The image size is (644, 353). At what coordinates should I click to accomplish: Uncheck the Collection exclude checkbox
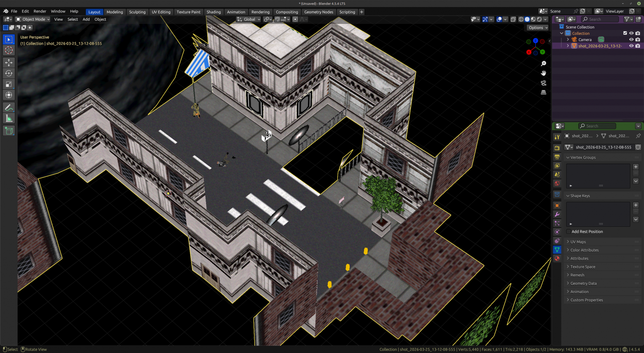(625, 33)
